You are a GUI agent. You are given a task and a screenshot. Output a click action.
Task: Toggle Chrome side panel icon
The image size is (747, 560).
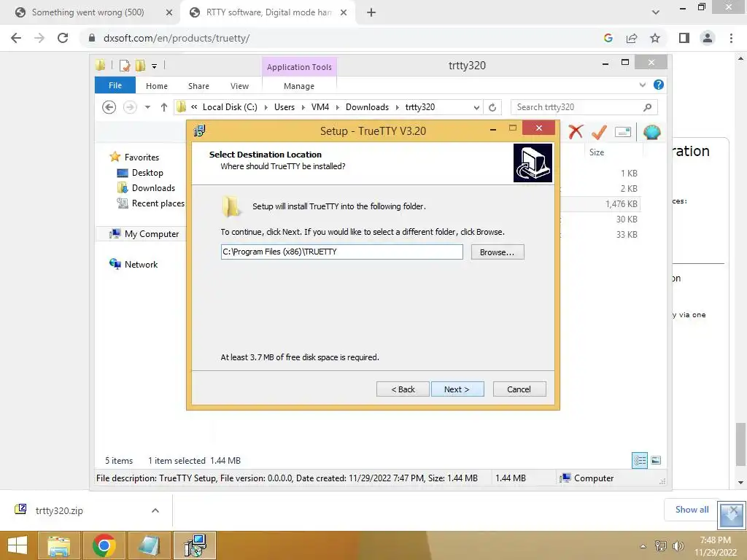[x=684, y=38]
